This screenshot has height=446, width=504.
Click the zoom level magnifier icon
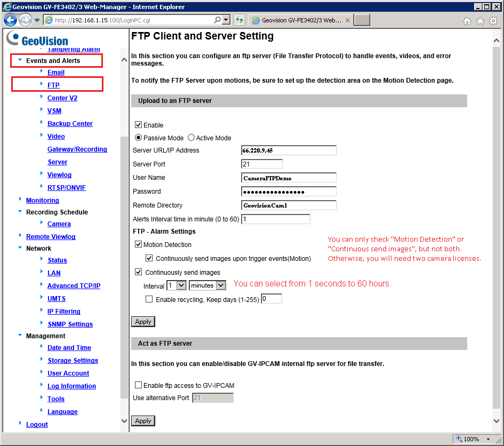pyautogui.click(x=459, y=439)
